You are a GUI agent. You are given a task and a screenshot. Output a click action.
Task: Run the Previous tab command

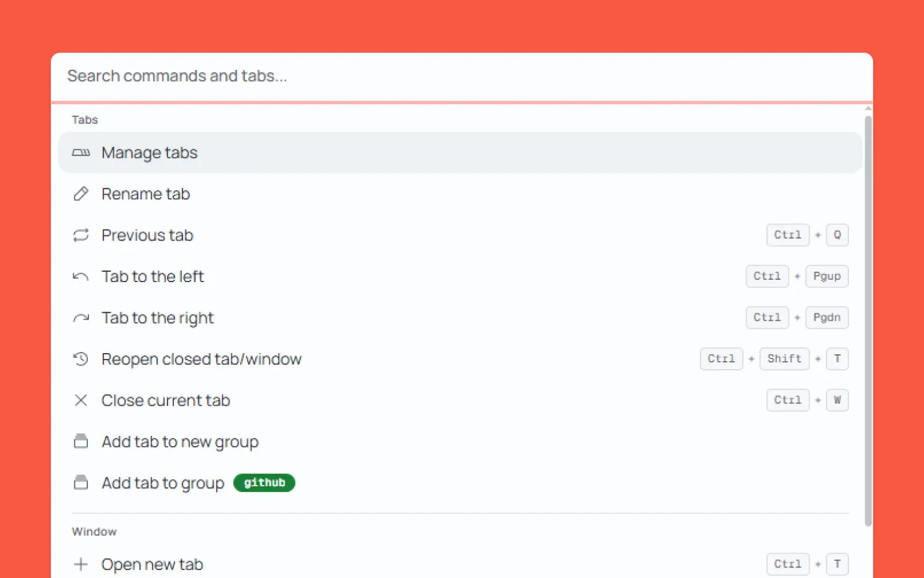click(x=460, y=235)
